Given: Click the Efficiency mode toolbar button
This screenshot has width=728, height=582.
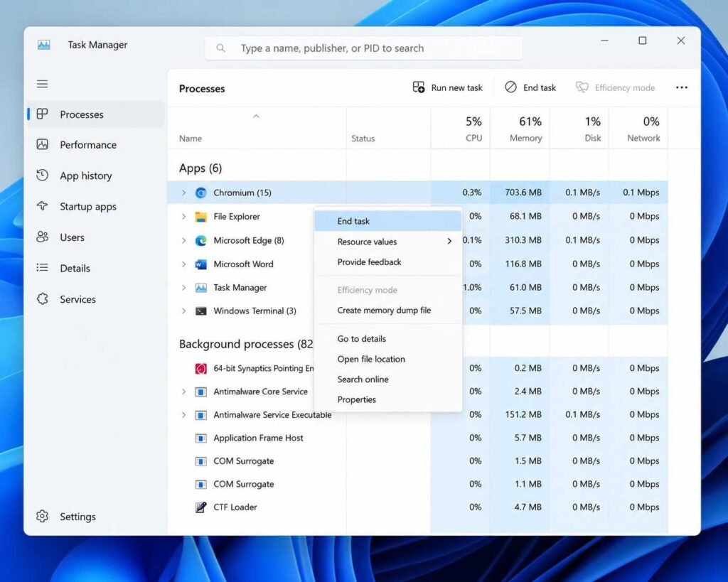Looking at the screenshot, I should pos(615,87).
